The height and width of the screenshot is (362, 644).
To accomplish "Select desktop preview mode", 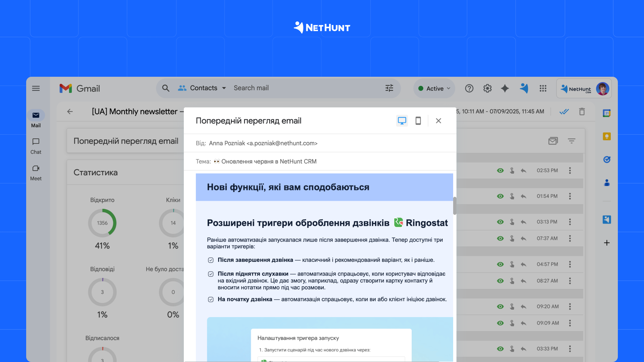I will [x=402, y=121].
